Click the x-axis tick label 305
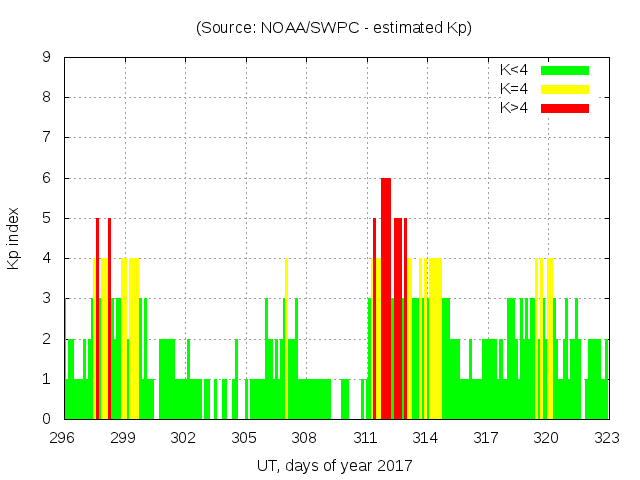Viewport: 640px width, 480px height. 244,437
